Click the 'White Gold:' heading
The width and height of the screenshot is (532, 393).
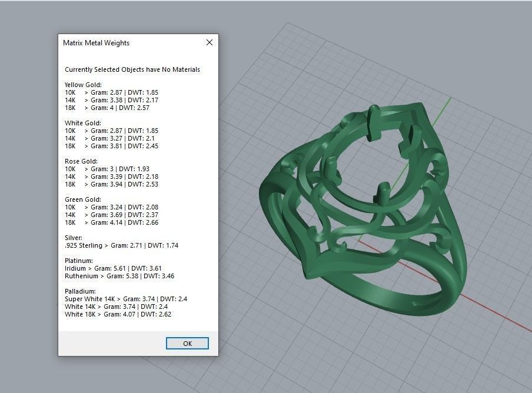tap(83, 123)
